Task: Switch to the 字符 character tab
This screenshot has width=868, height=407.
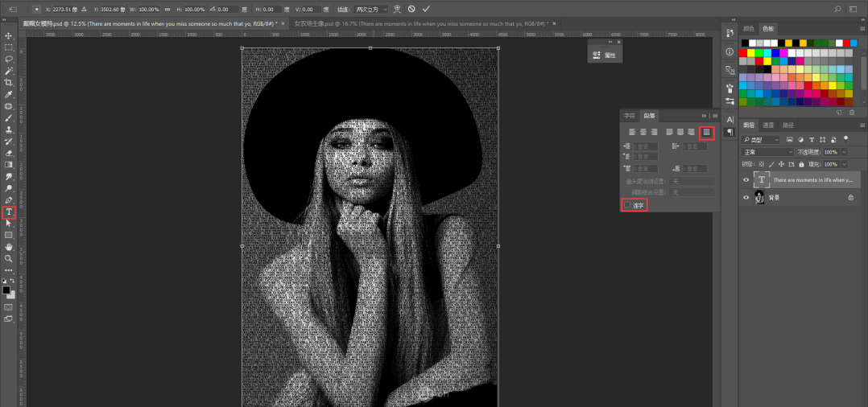Action: tap(631, 116)
